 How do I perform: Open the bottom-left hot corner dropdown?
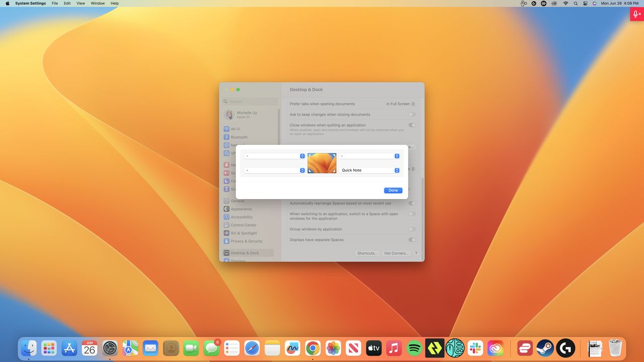[274, 170]
